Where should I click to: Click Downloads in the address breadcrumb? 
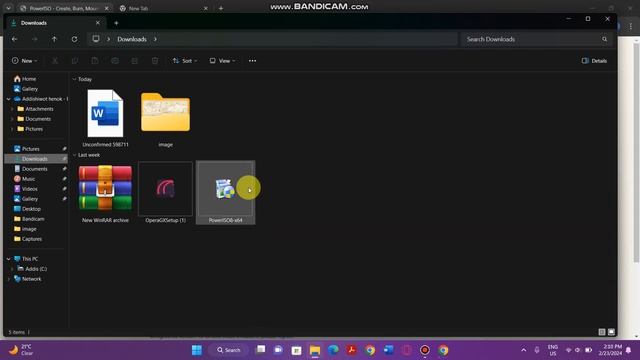(132, 39)
